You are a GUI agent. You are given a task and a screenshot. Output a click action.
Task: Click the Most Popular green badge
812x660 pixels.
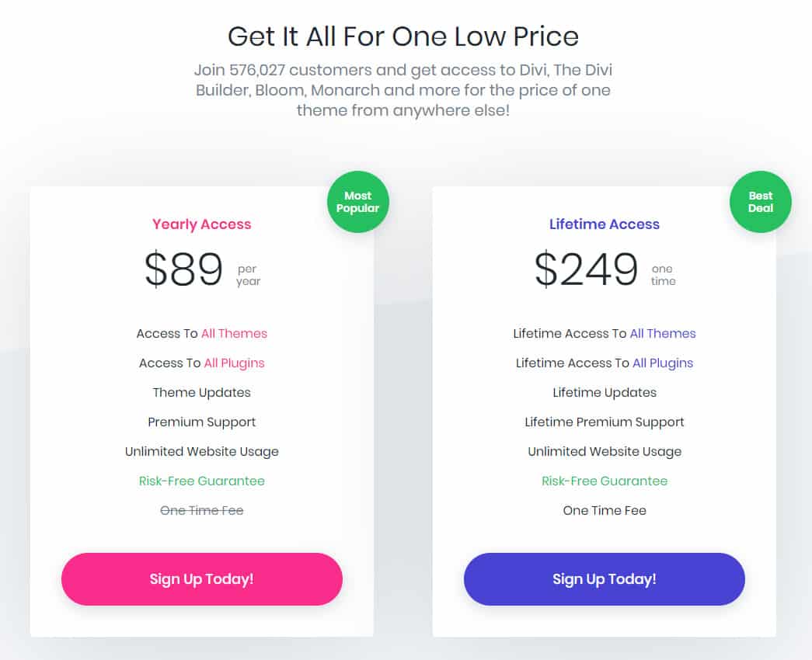click(358, 202)
